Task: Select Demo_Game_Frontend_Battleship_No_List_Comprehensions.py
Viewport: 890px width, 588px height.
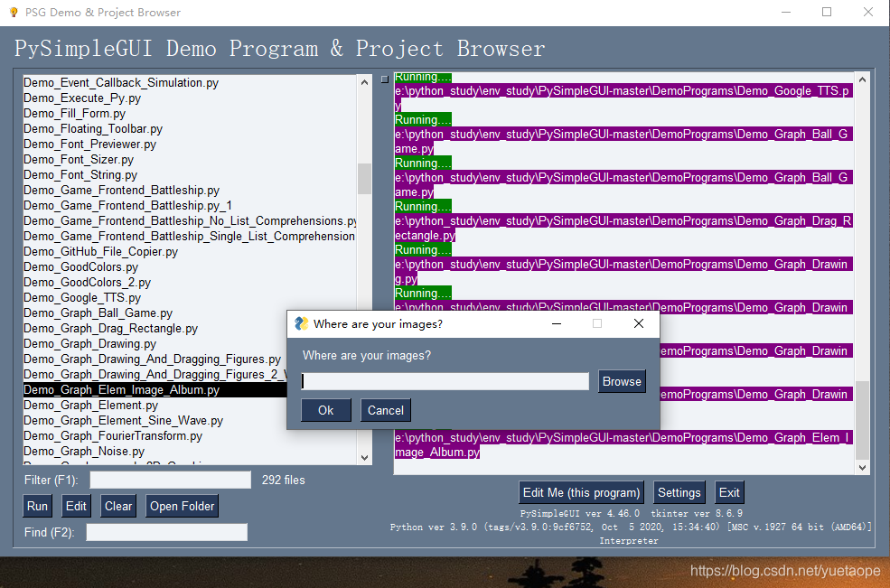Action: tap(190, 220)
